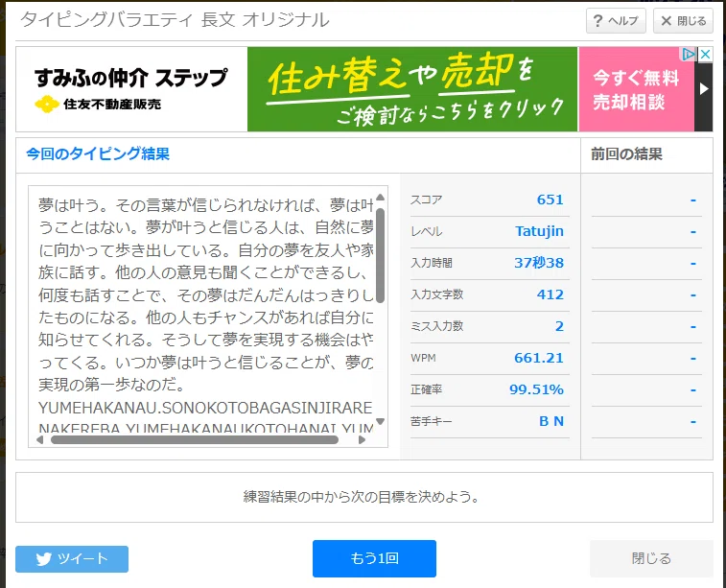Click the AdChoices triangle icon on the ad
Viewport: 726px width, 588px height.
(x=688, y=54)
